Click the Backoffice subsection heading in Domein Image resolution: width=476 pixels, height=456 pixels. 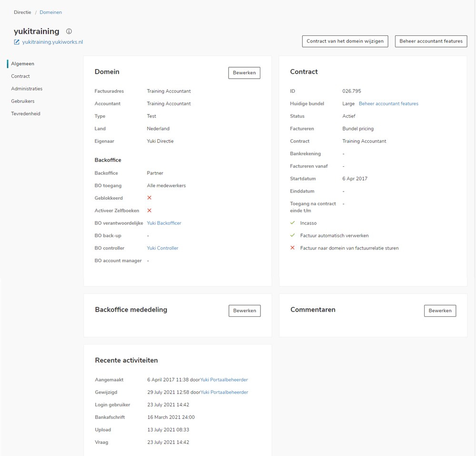pos(108,160)
